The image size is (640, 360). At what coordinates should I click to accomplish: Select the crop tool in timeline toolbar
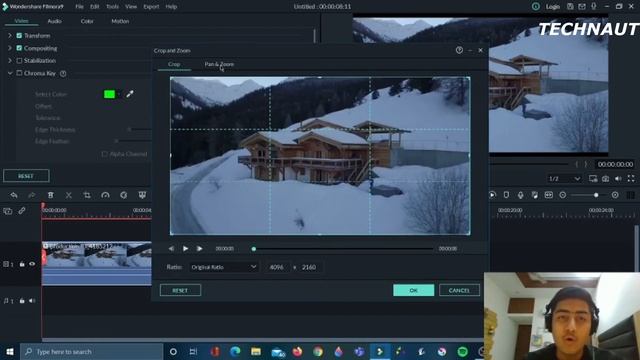pos(87,195)
